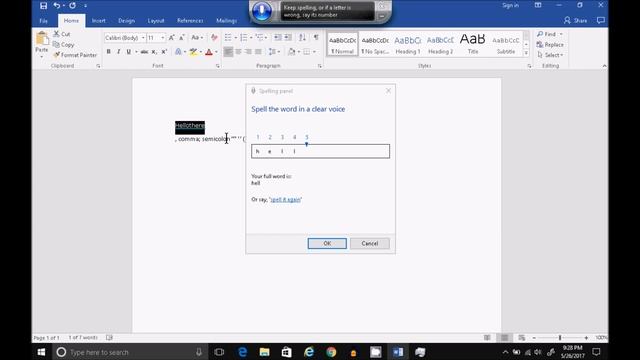
Task: Toggle superscript formatting
Action: 164,52
